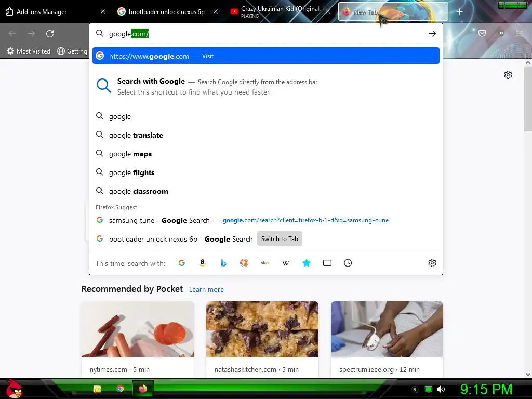
Task: Search bookmarks using the star icon
Action: tap(307, 263)
